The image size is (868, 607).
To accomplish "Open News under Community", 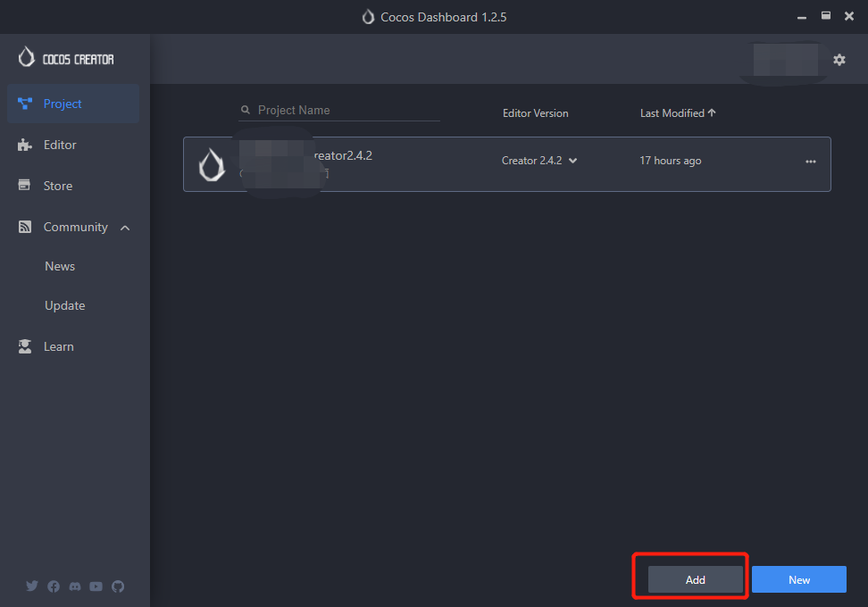I will pos(60,266).
